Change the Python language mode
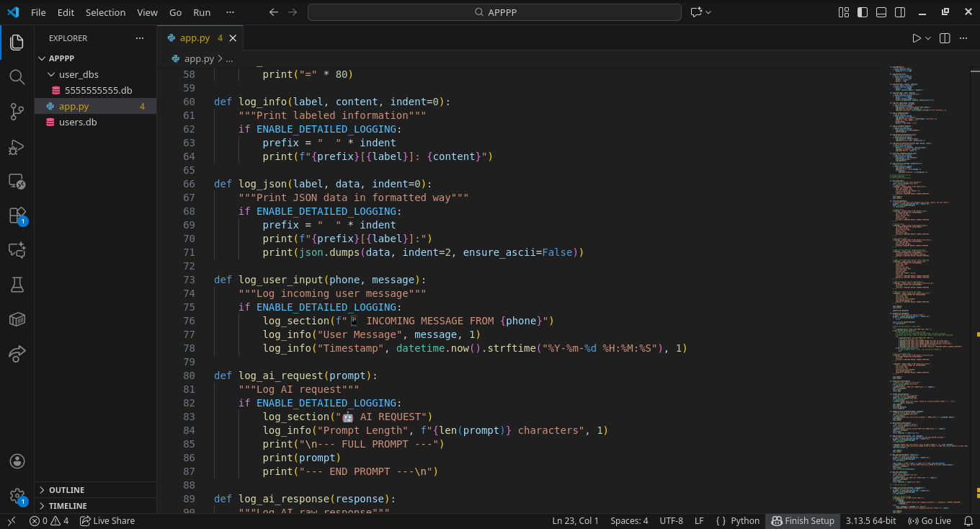980x529 pixels. (745, 520)
